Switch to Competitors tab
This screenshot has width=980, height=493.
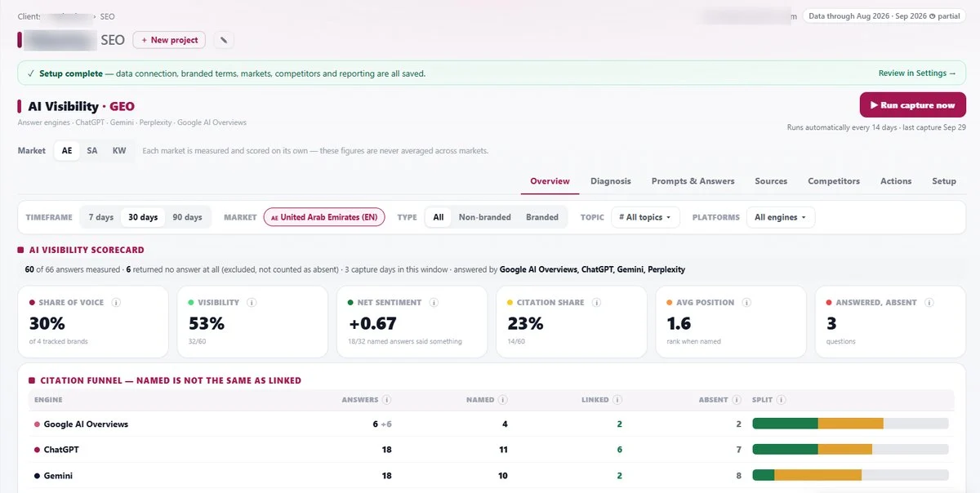(834, 181)
